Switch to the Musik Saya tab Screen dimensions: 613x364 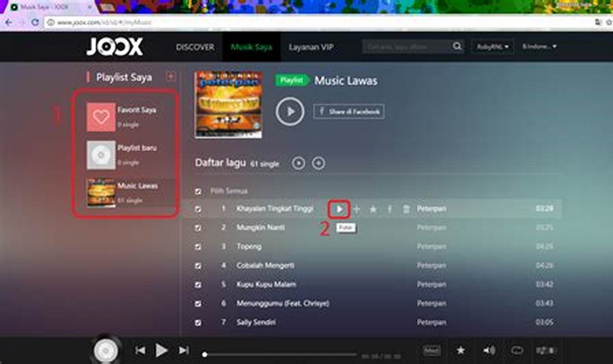click(251, 47)
